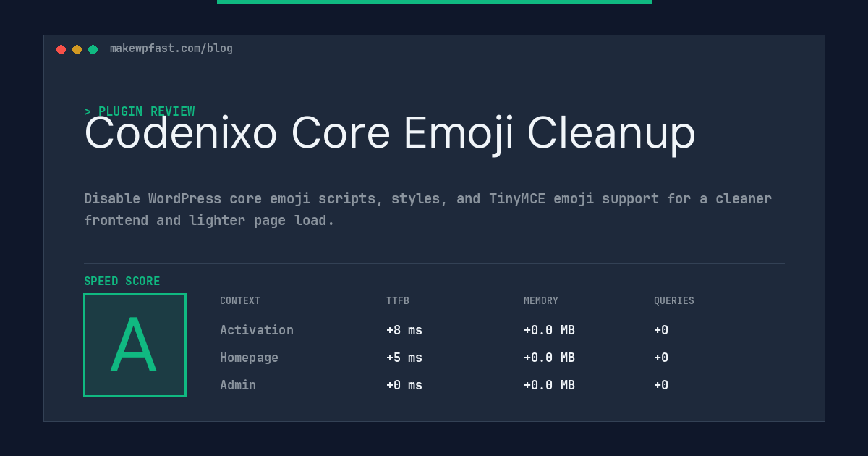Click the Activation memory +0.0 MB value
The height and width of the screenshot is (456, 868).
point(550,330)
